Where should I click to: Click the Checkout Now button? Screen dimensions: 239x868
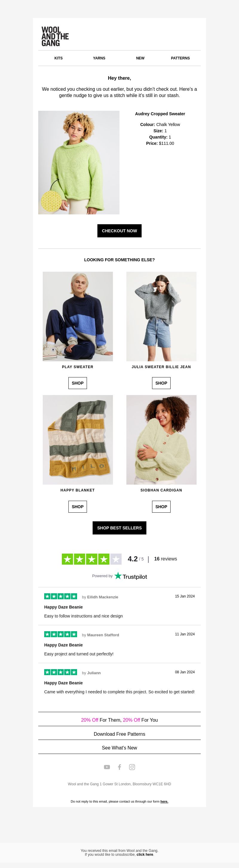coord(119,231)
